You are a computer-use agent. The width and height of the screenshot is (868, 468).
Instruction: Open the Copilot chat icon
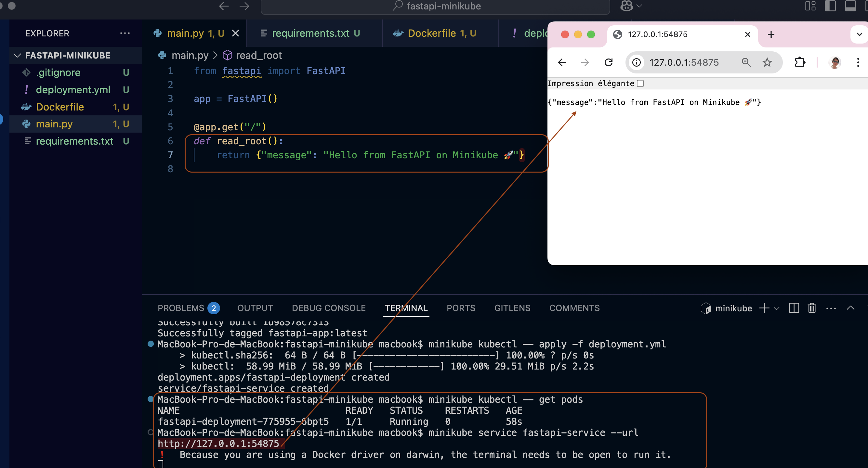tap(626, 6)
